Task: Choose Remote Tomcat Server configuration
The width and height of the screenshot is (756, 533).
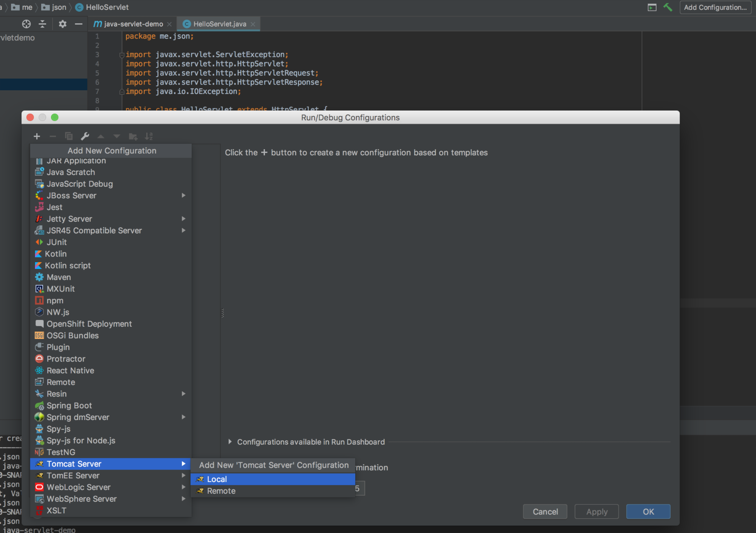Action: pyautogui.click(x=221, y=491)
